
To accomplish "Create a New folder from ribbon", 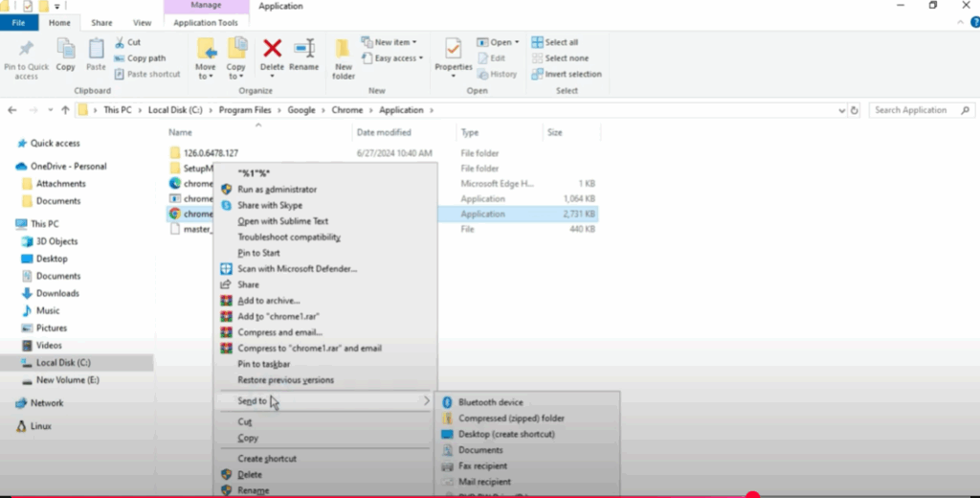I will click(344, 58).
